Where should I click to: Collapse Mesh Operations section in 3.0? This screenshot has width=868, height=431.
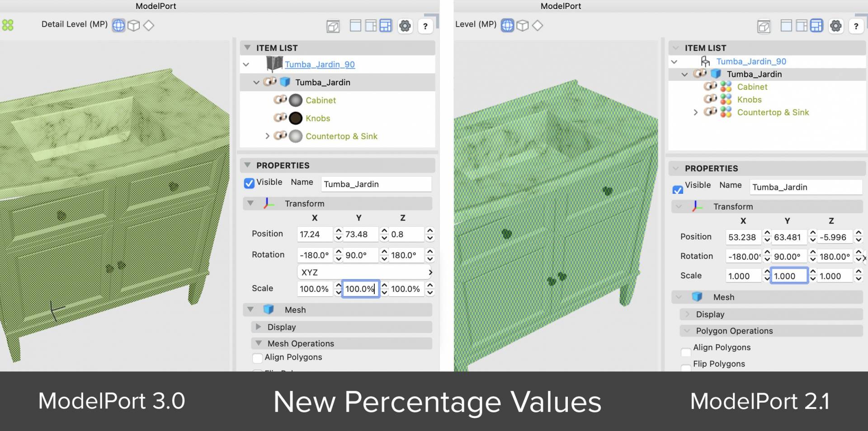(258, 343)
